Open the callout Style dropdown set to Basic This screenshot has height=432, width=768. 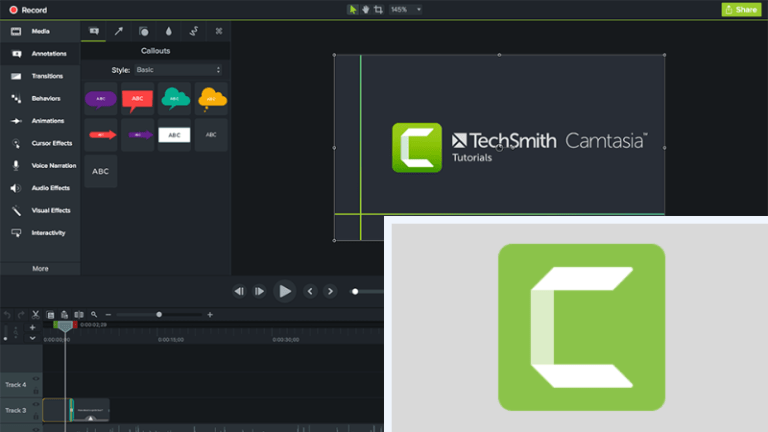pyautogui.click(x=178, y=70)
